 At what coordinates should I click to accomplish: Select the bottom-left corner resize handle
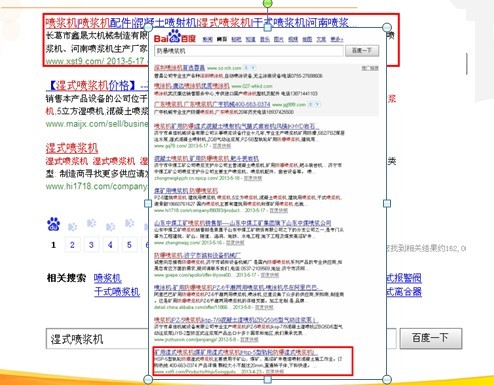tap(148, 379)
